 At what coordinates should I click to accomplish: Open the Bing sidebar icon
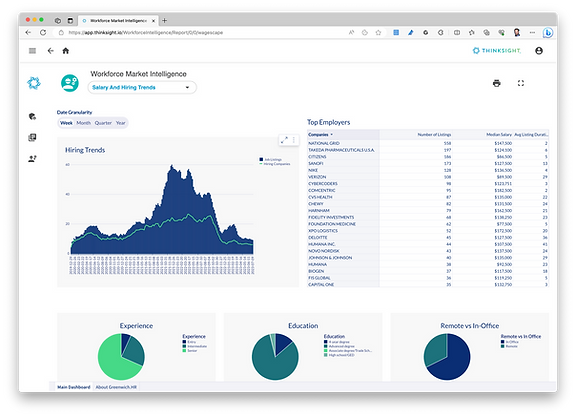pos(548,32)
